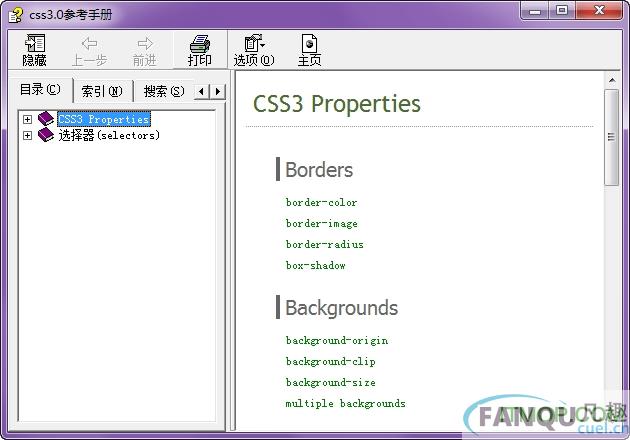
Task: Open the background-size link
Action: [x=331, y=383]
